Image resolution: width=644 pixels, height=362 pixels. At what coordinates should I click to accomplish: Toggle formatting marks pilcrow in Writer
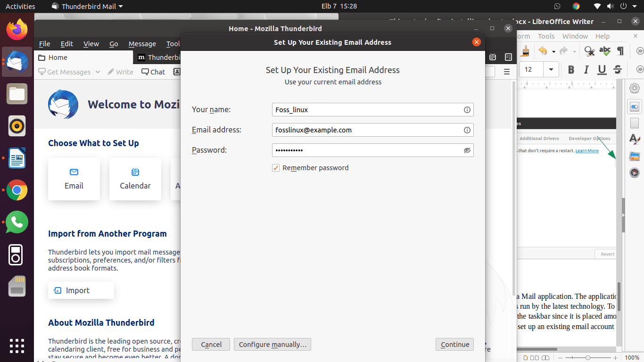coord(620,50)
